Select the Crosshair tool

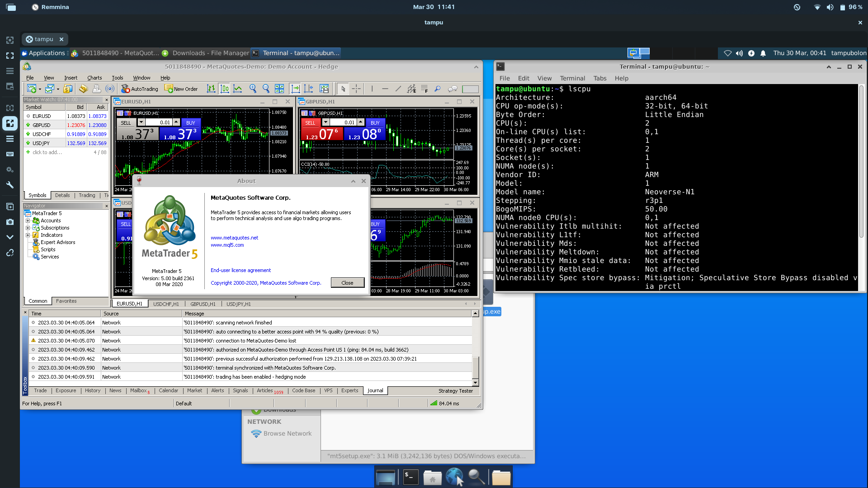click(356, 89)
